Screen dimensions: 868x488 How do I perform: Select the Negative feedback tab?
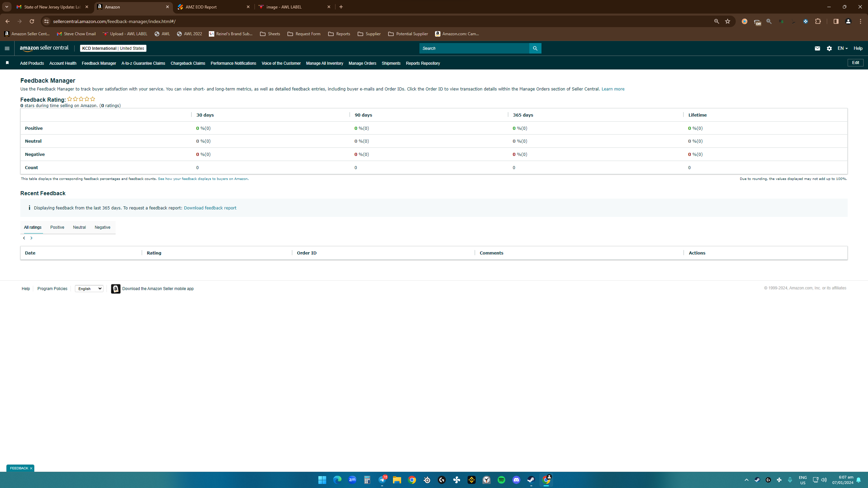tap(102, 227)
